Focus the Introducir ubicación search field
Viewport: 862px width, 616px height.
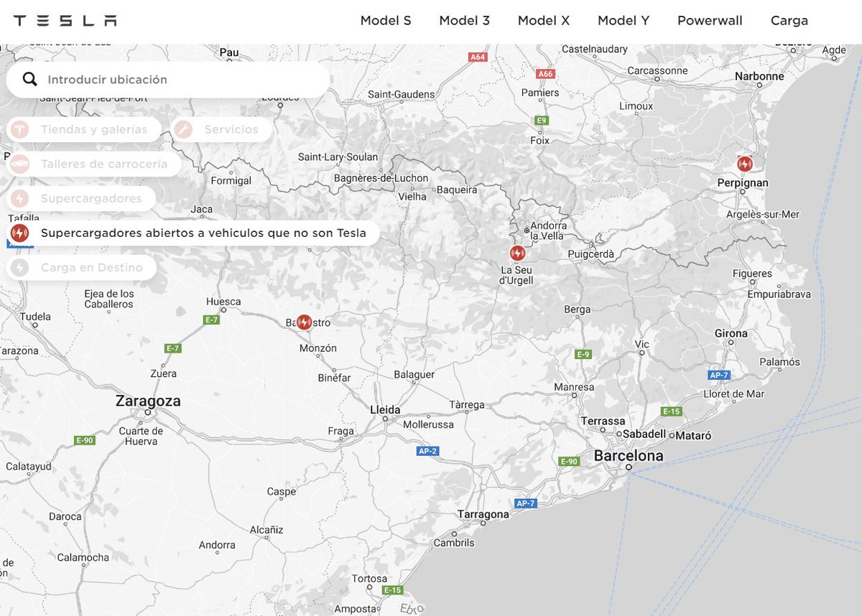click(x=168, y=79)
